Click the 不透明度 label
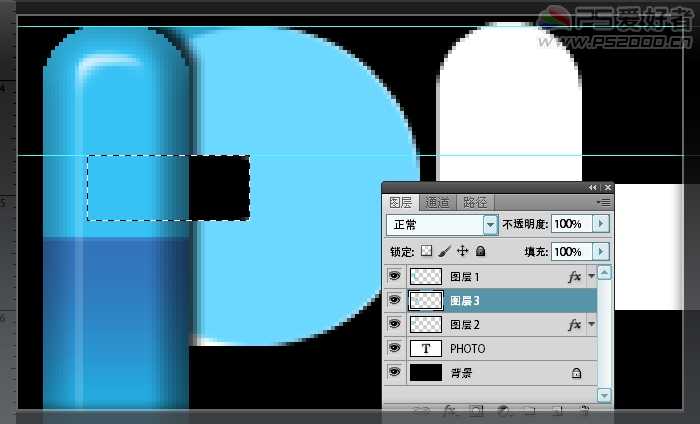 click(525, 224)
